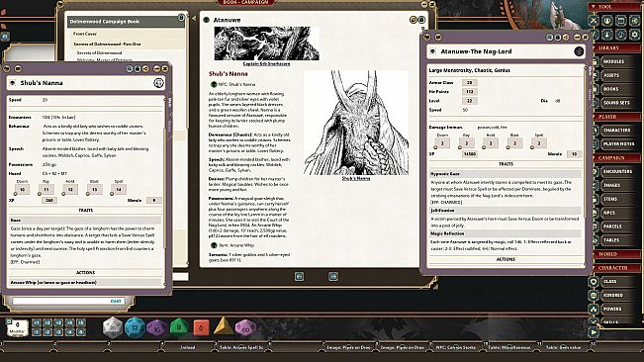
Task: Toggle the +3 modifier button
Action: (x=58, y=322)
